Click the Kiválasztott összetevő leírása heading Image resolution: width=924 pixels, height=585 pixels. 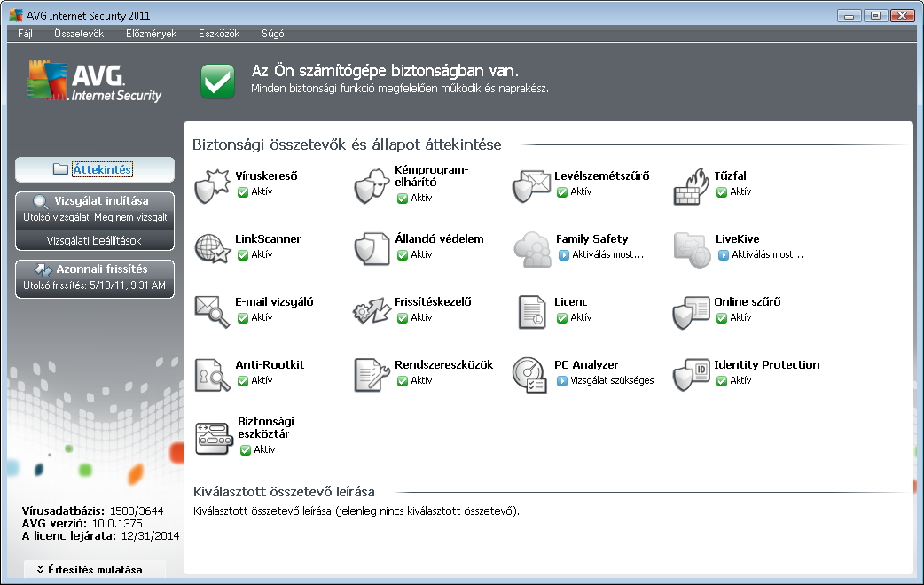pyautogui.click(x=284, y=491)
